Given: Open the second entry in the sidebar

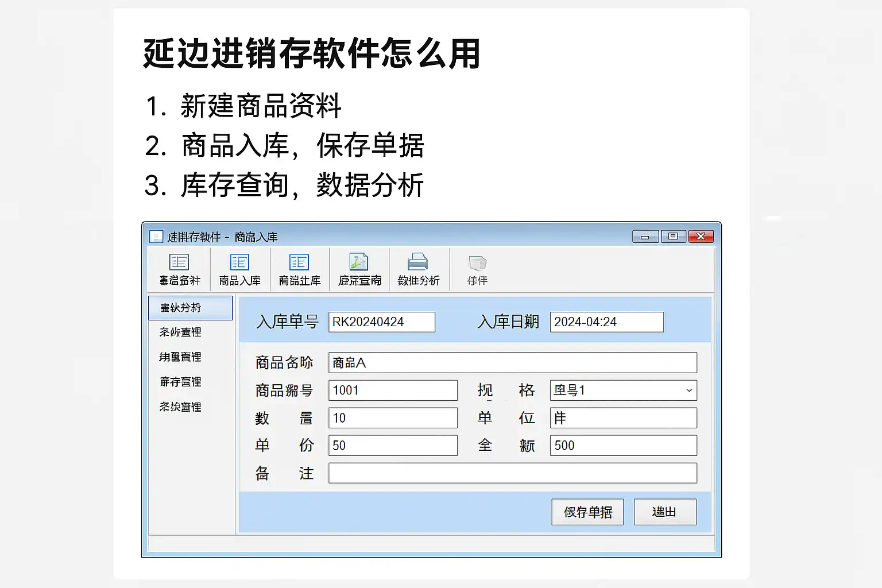Looking at the screenshot, I should tap(180, 332).
